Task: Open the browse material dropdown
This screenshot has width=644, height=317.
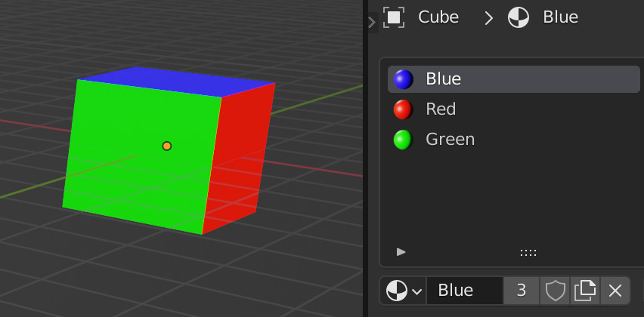Action: tap(404, 291)
